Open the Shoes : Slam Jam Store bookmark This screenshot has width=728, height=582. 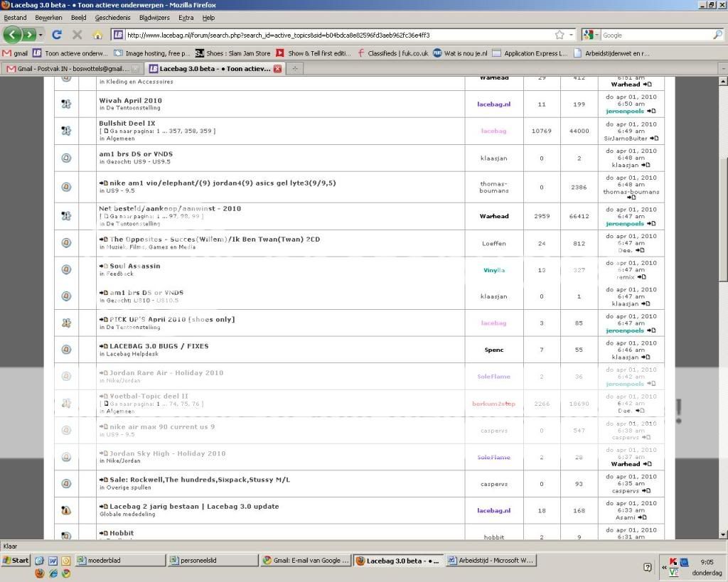(232, 53)
